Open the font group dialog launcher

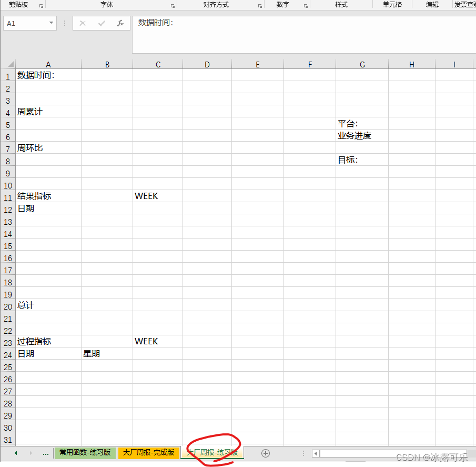pyautogui.click(x=173, y=6)
